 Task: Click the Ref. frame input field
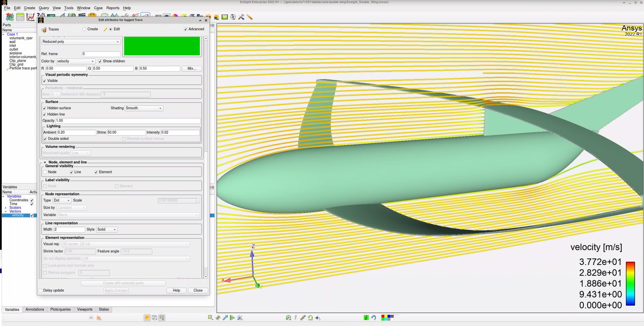pyautogui.click(x=101, y=54)
